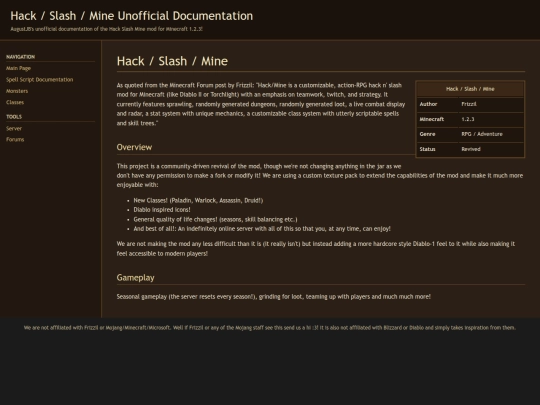
Task: Open the Classes page link
Action: pos(15,102)
